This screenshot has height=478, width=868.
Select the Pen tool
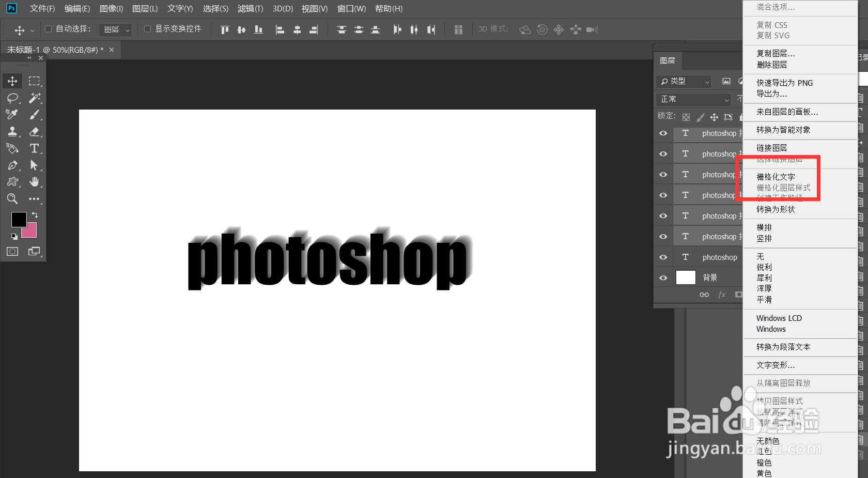12,165
